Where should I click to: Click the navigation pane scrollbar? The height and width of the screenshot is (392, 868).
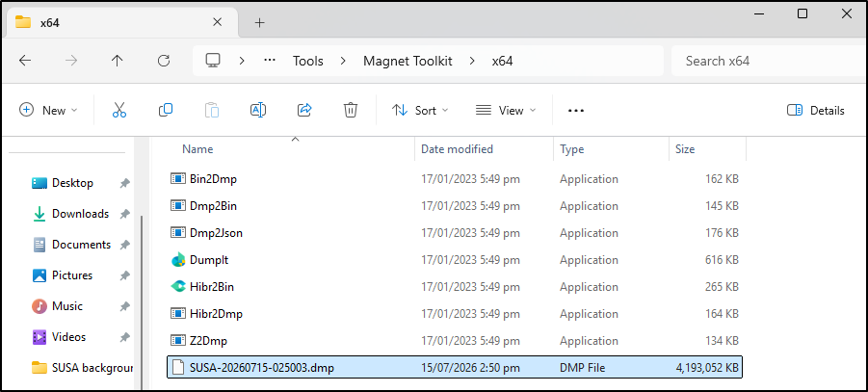point(142,301)
